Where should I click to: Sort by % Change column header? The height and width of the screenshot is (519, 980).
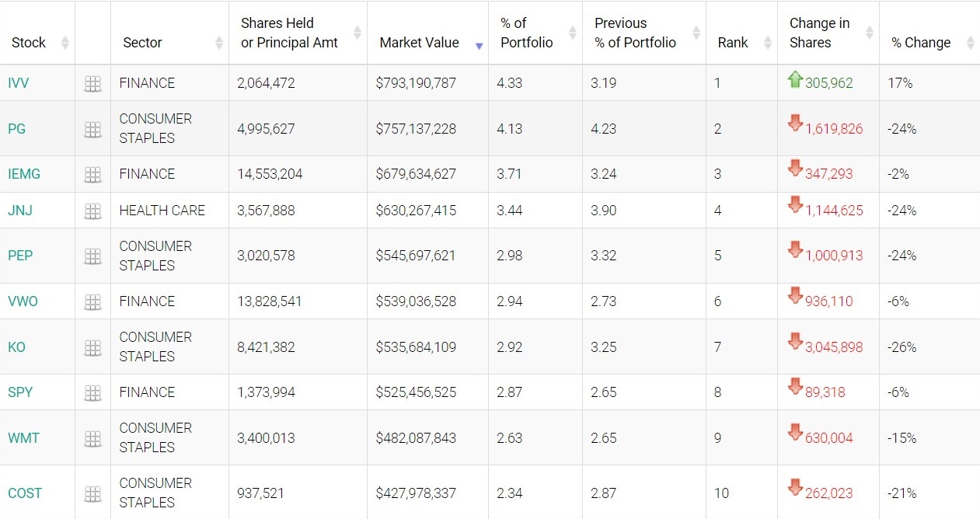point(921,43)
